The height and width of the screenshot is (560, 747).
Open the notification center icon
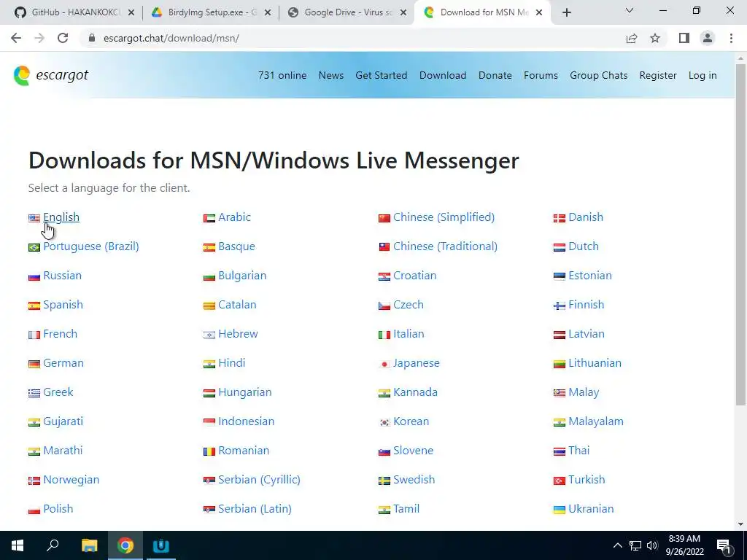coord(724,545)
